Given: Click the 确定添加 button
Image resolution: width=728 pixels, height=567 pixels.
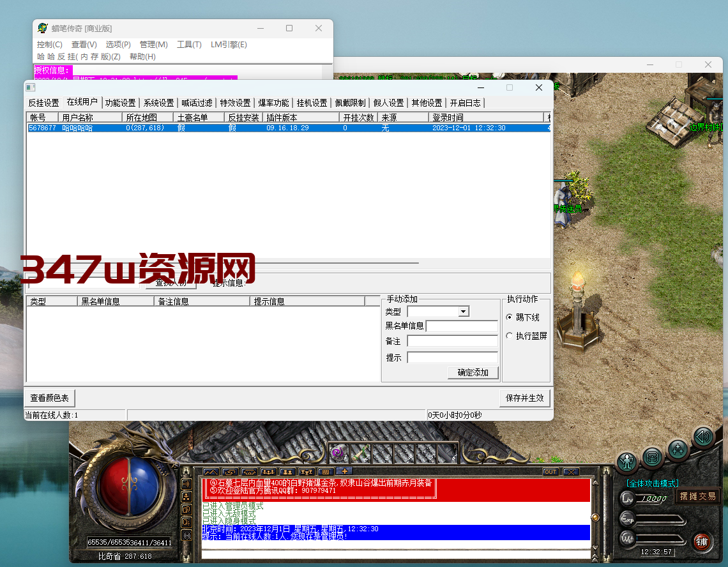Looking at the screenshot, I should click(x=473, y=372).
